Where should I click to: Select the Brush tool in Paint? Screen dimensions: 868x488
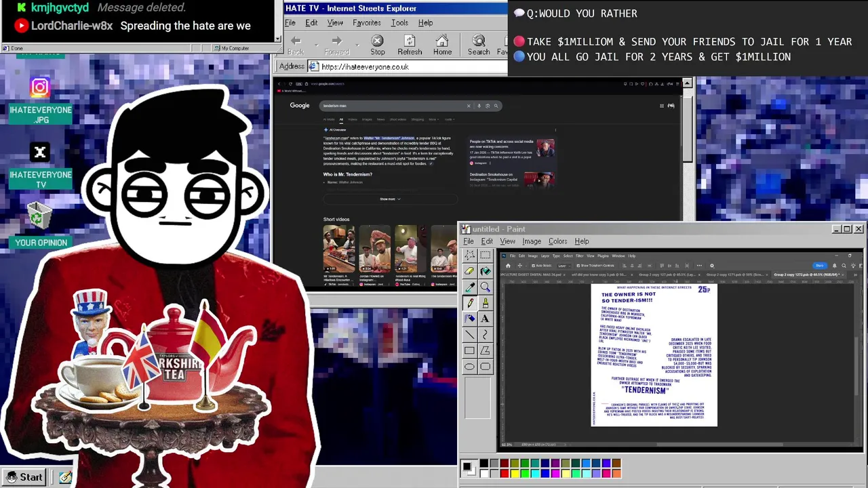tap(485, 303)
